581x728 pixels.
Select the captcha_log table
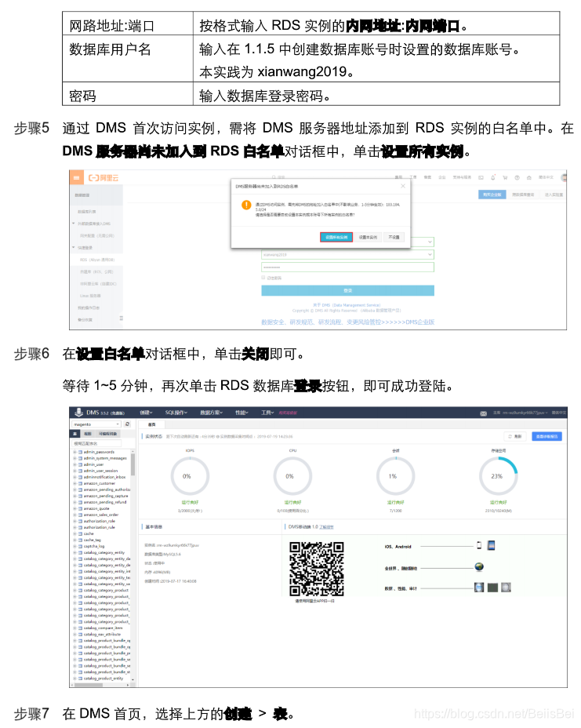pos(94,546)
